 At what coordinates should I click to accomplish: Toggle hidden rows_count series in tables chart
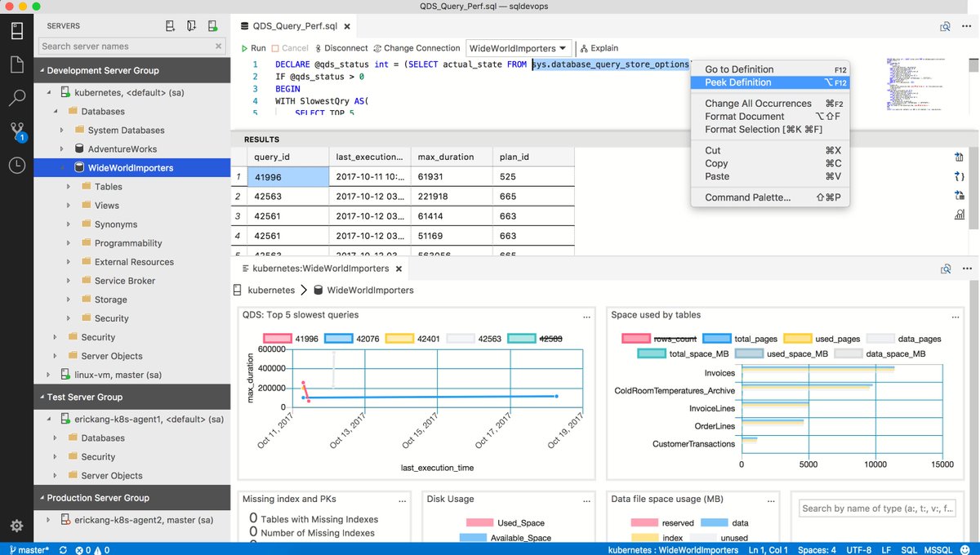pos(659,339)
